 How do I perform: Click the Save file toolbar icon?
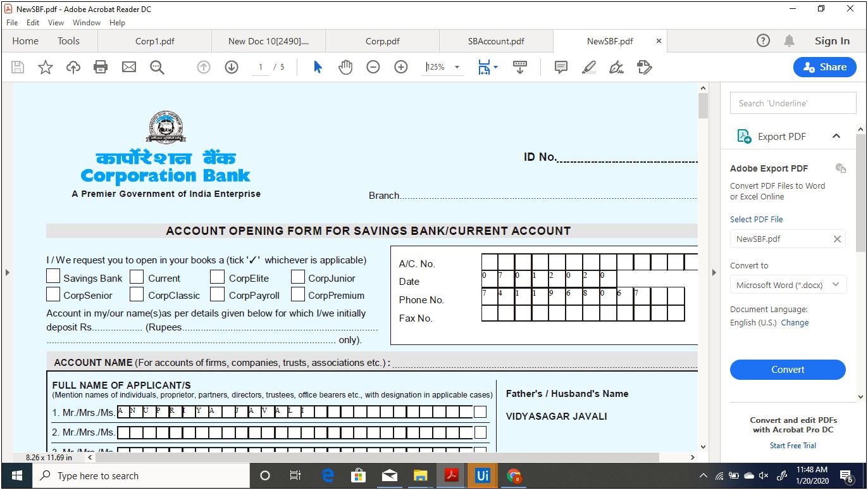pos(18,67)
